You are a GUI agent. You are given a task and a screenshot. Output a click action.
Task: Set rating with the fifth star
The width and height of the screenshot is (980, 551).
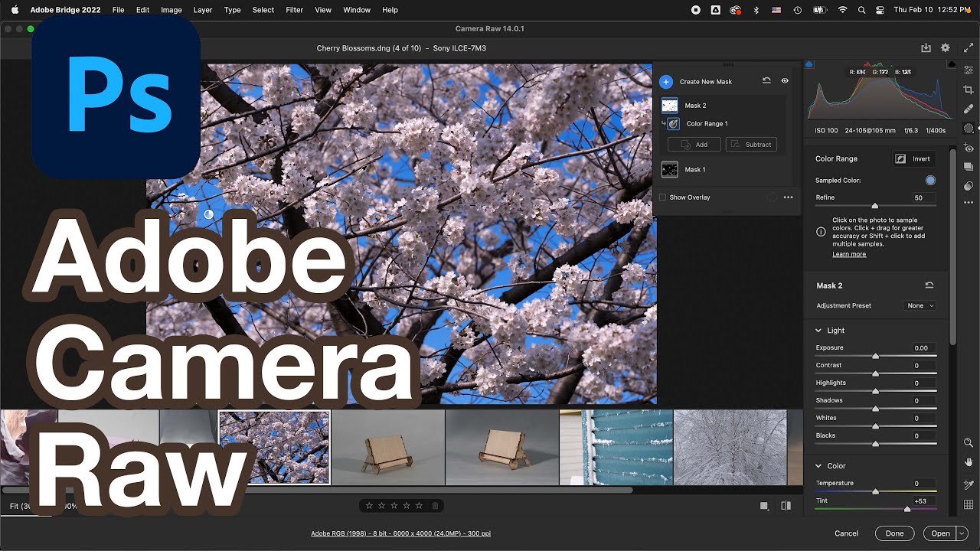click(x=419, y=506)
